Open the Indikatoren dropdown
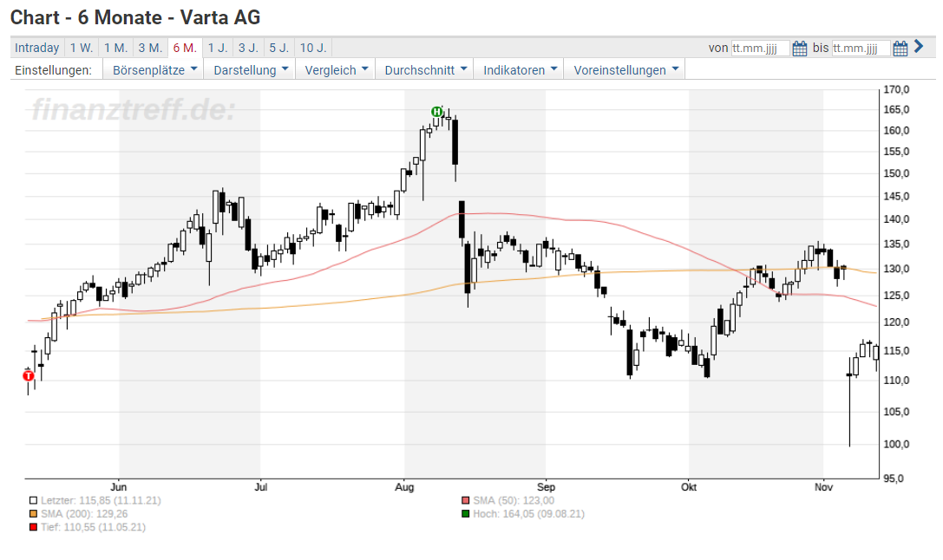Screen dimensions: 943x560 click(519, 69)
